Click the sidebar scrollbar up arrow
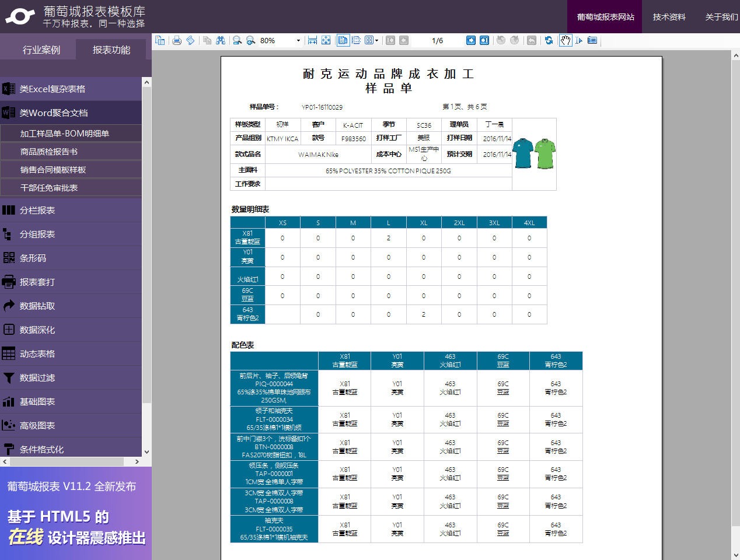This screenshot has width=740, height=560. click(x=146, y=82)
